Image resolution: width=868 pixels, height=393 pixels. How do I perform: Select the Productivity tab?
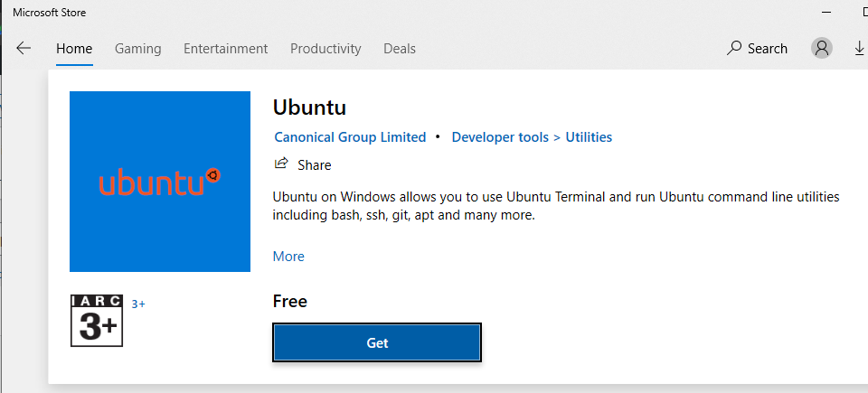tap(325, 49)
